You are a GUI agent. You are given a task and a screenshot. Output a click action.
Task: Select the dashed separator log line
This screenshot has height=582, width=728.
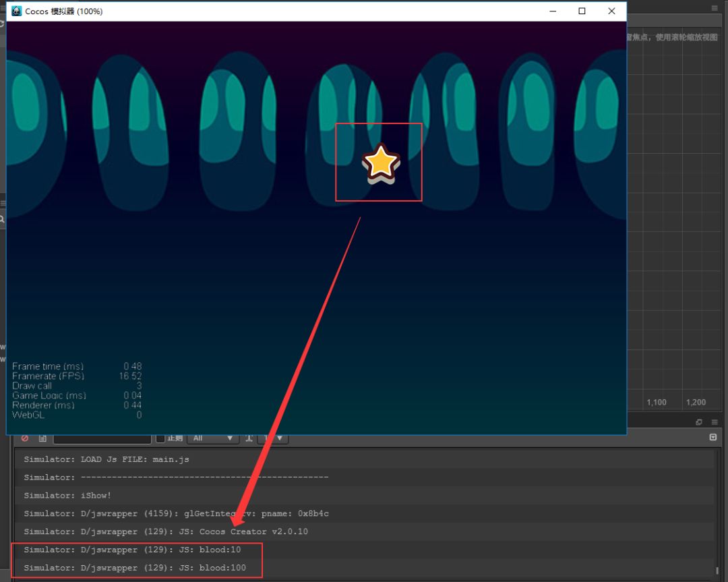[x=365, y=477]
